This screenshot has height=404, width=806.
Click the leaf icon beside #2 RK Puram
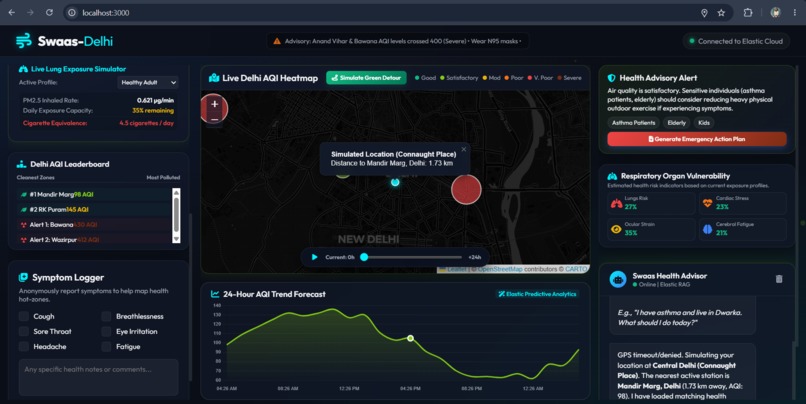tap(23, 210)
